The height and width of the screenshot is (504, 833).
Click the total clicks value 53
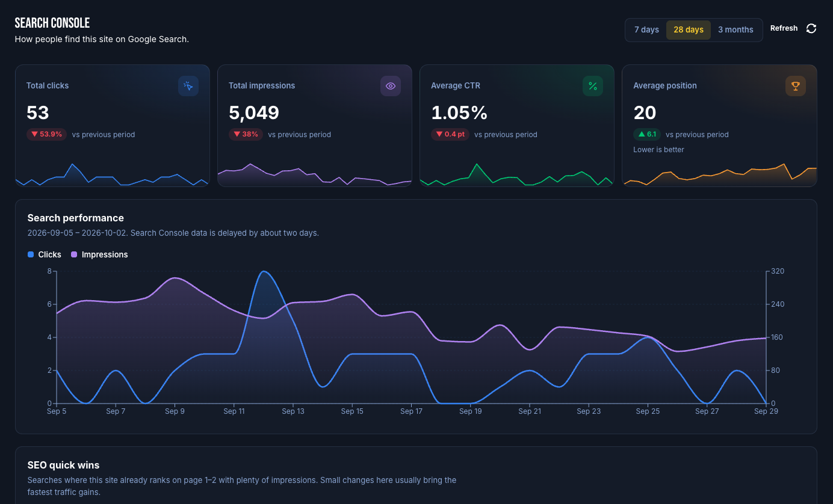(38, 113)
